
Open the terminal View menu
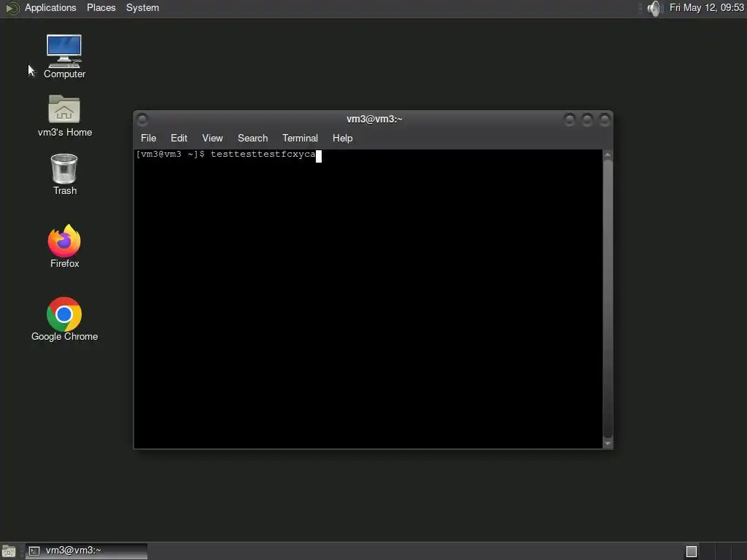(212, 138)
